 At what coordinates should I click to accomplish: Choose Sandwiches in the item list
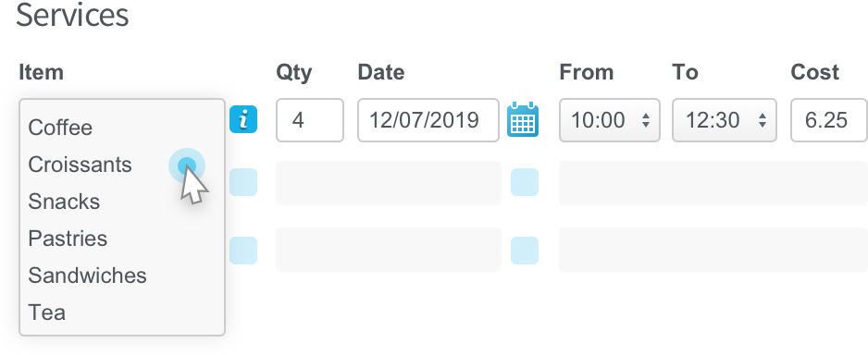coord(88,275)
